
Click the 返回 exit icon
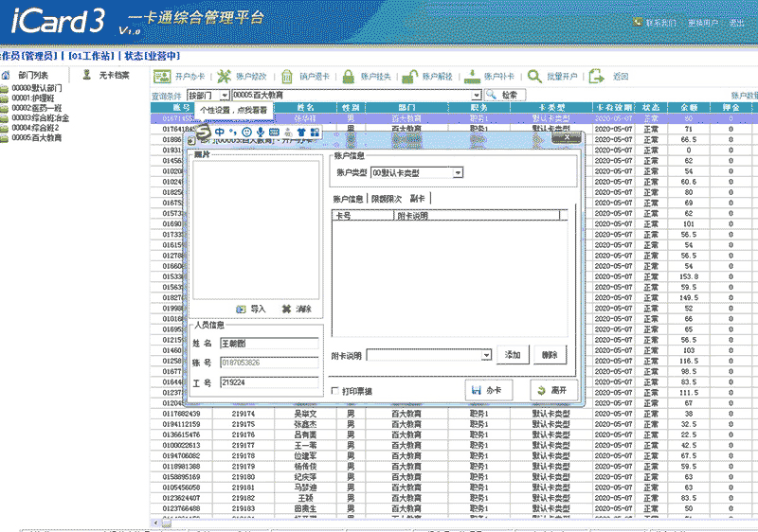point(597,77)
